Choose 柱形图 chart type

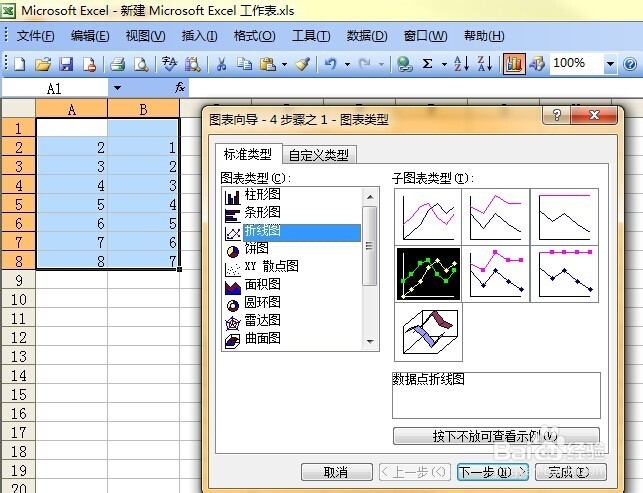pos(262,194)
